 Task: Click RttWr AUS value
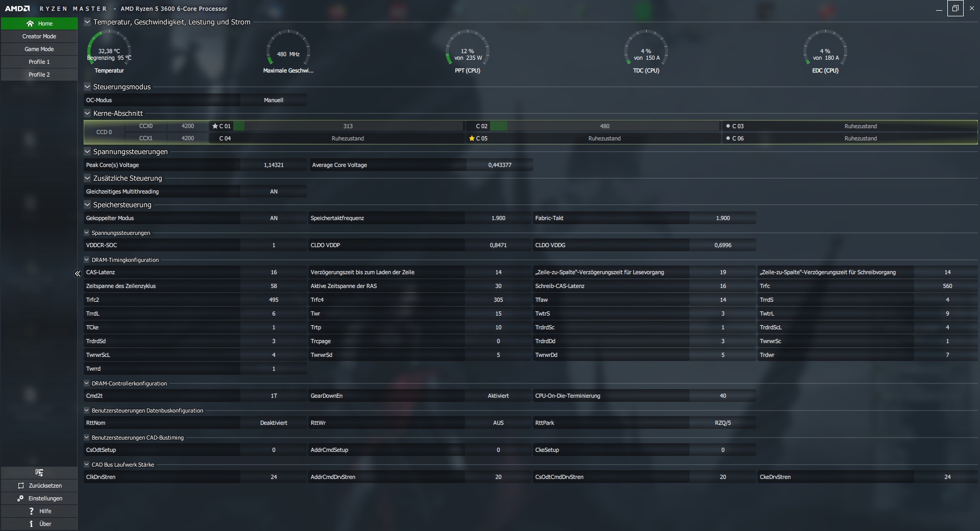(x=498, y=423)
